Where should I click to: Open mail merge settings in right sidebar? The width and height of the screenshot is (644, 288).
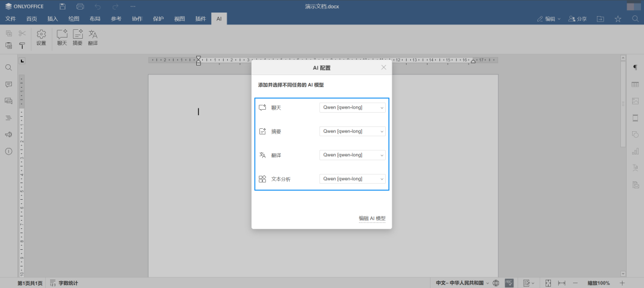click(636, 184)
